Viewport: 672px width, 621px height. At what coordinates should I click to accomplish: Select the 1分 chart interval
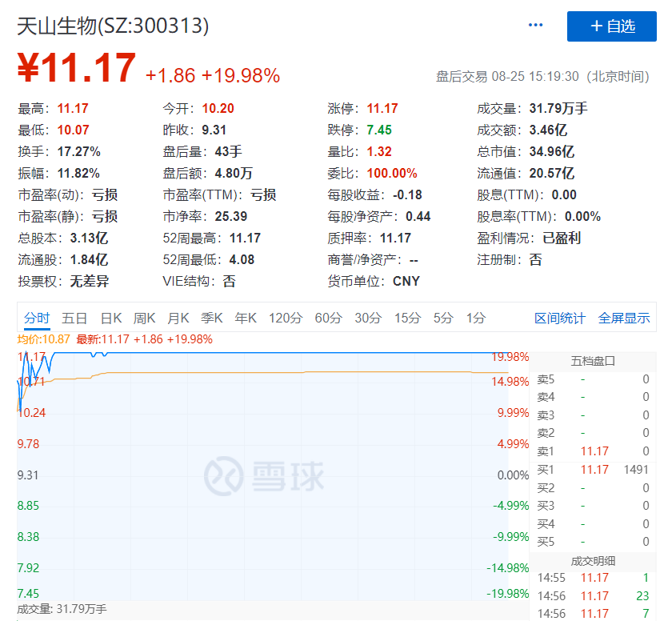tap(476, 318)
